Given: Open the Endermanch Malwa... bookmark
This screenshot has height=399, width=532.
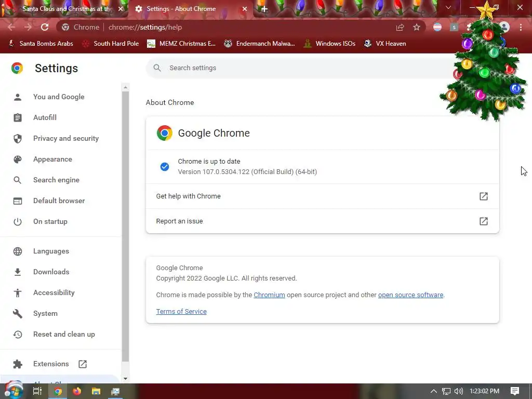Looking at the screenshot, I should tap(260, 44).
